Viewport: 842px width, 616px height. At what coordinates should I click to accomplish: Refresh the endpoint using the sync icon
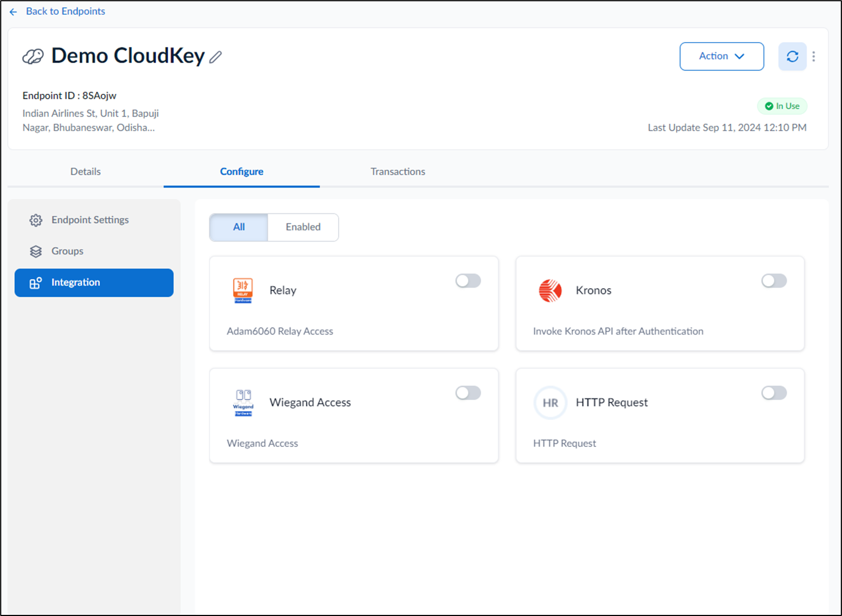(x=792, y=56)
